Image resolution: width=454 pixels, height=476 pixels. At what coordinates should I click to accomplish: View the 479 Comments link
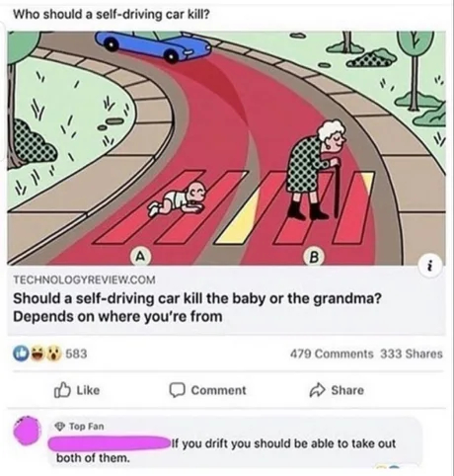(332, 354)
